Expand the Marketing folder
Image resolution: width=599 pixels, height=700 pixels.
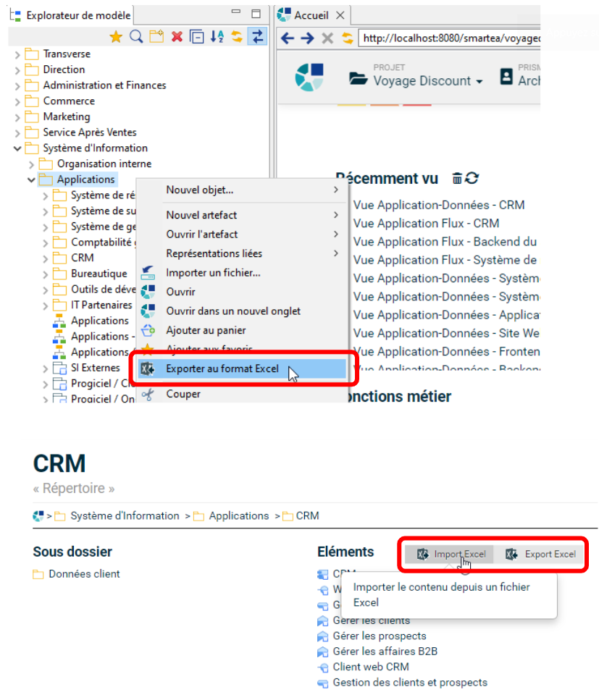click(x=17, y=117)
